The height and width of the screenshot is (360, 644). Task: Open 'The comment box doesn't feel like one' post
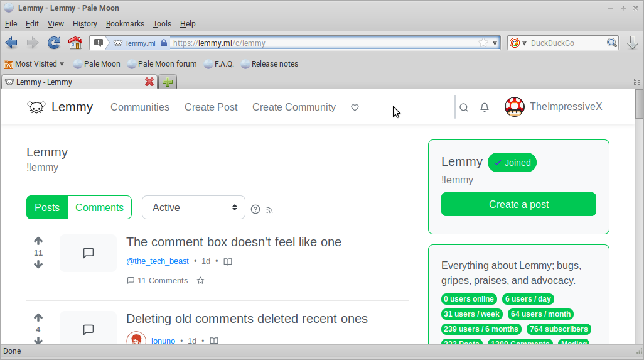233,242
